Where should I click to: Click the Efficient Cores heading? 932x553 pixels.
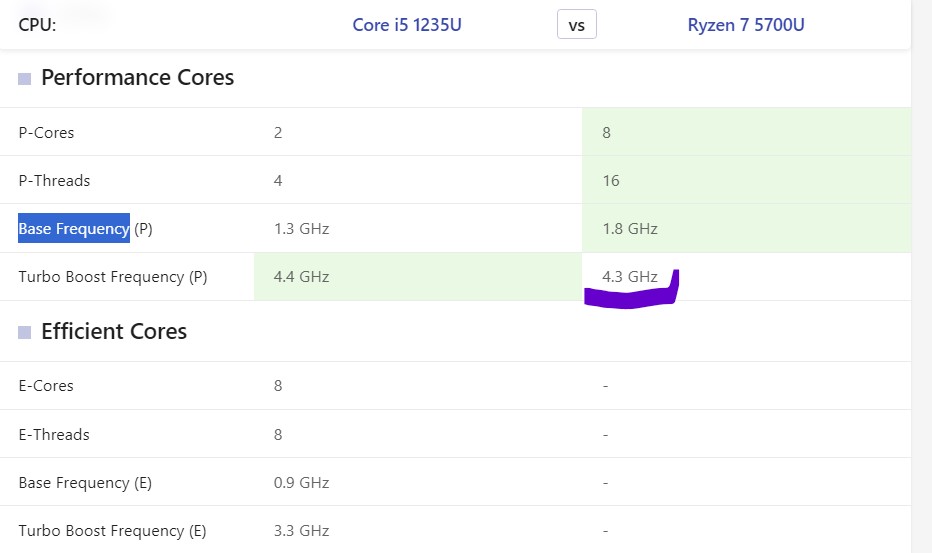point(114,332)
